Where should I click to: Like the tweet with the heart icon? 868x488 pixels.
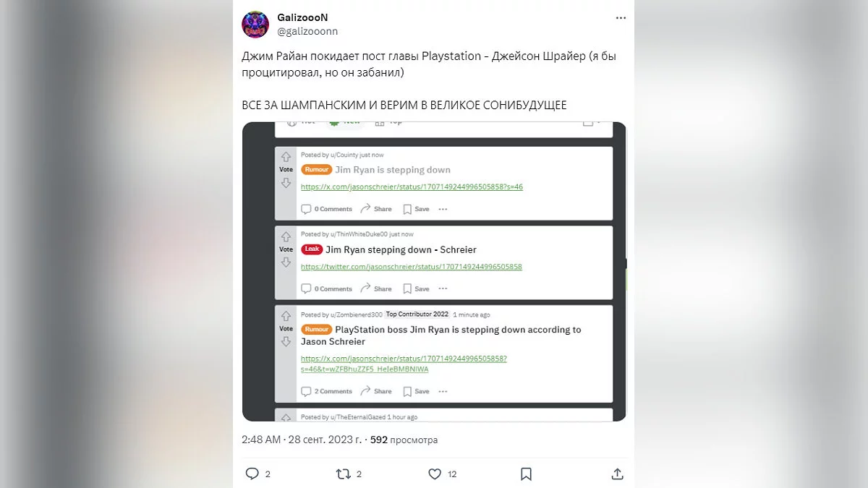[435, 474]
